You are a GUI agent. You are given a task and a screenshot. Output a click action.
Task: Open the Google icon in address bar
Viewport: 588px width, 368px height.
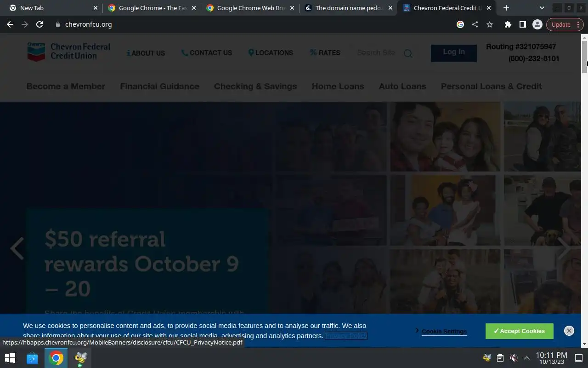(x=460, y=24)
